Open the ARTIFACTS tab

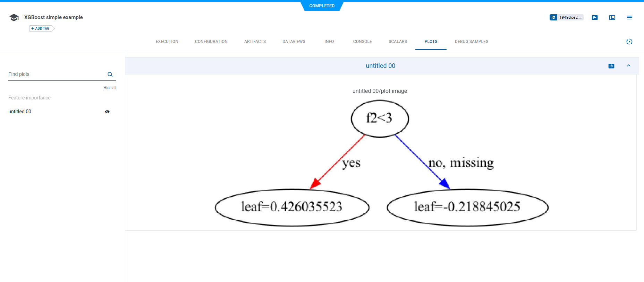[x=255, y=42]
